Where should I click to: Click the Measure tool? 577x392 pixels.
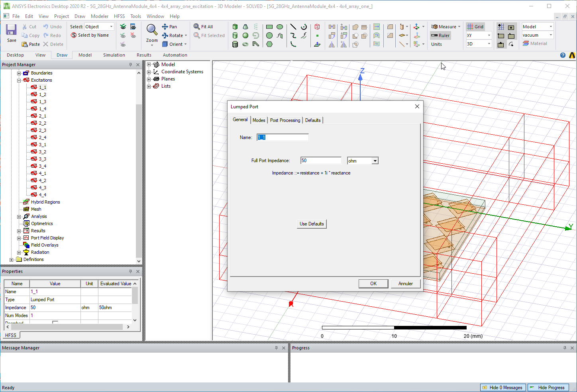tap(446, 27)
